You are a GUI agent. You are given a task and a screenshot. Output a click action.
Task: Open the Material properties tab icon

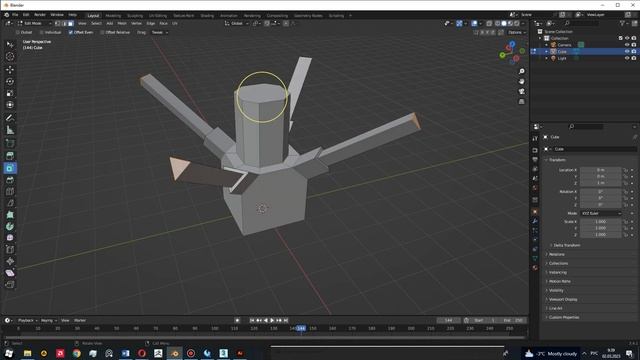(x=535, y=268)
